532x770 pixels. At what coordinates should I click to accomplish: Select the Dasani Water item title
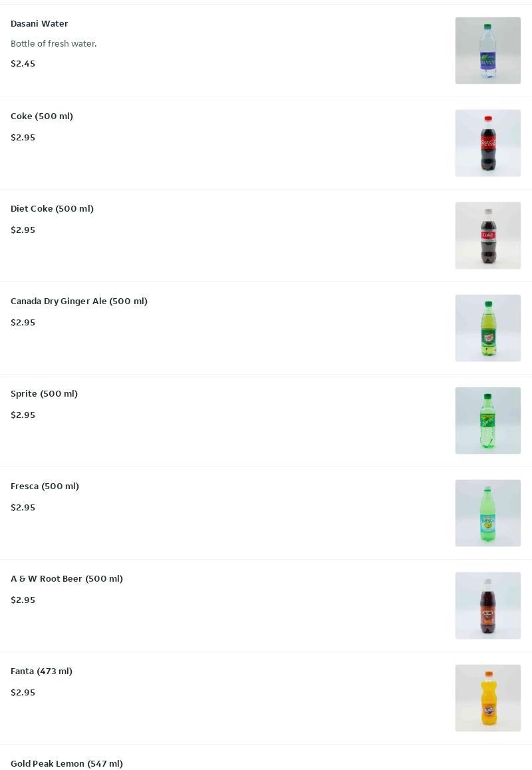click(39, 23)
